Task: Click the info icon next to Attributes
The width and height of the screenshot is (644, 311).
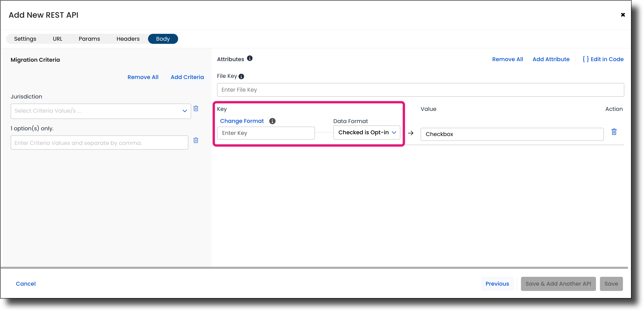Action: point(250,59)
